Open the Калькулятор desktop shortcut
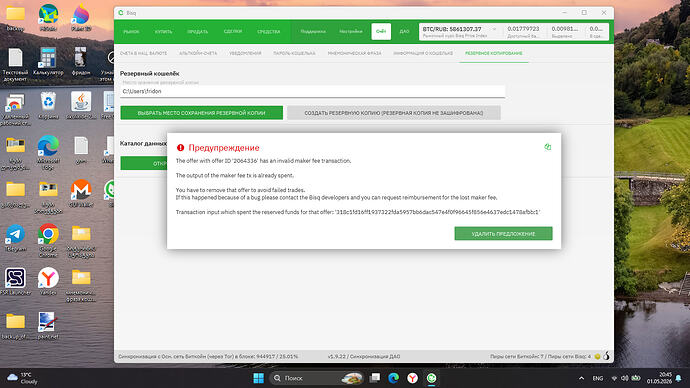This screenshot has height=388, width=690. pyautogui.click(x=48, y=62)
